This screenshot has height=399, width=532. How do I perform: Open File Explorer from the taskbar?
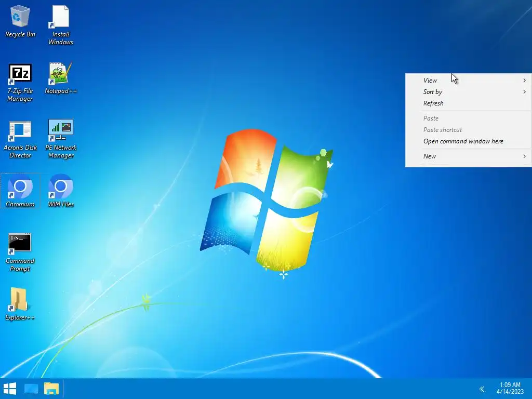[x=51, y=389]
